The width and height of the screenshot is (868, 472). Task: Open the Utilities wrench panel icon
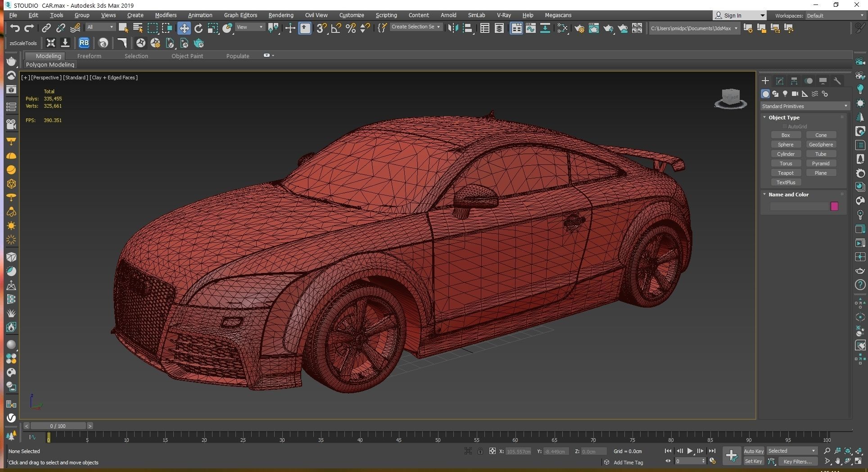pyautogui.click(x=837, y=81)
